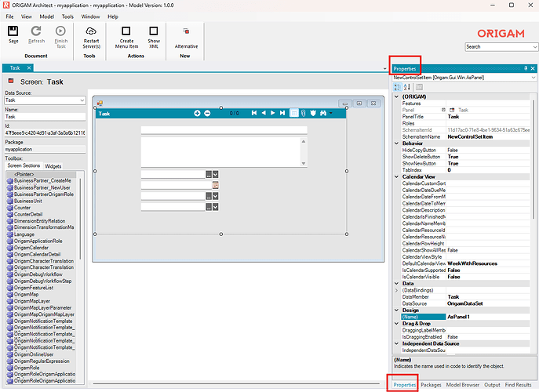This screenshot has width=539, height=392.
Task: Click the delete record minus icon in Task panel
Action: (x=207, y=113)
